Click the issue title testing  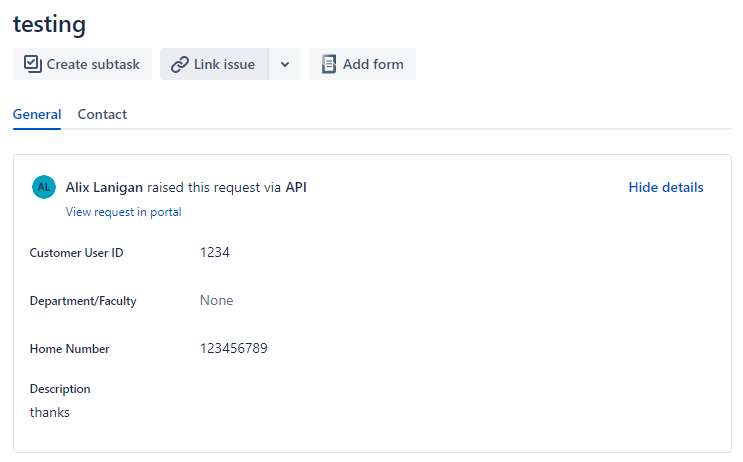(x=49, y=24)
